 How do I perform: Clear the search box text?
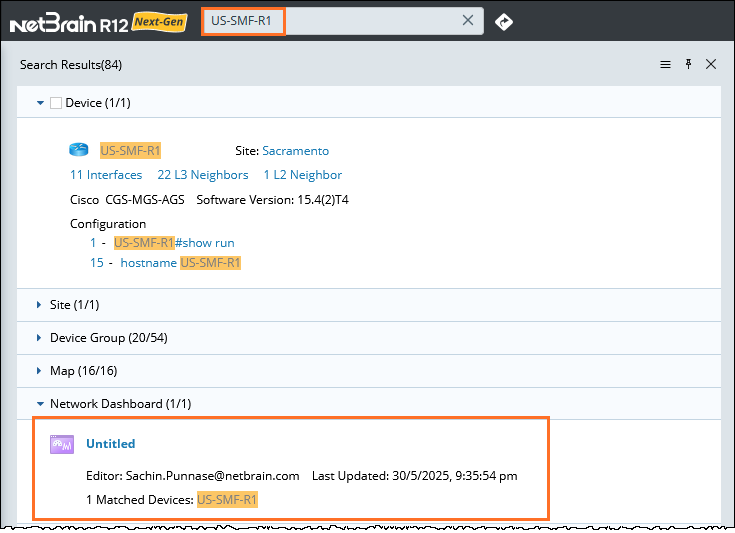(468, 21)
